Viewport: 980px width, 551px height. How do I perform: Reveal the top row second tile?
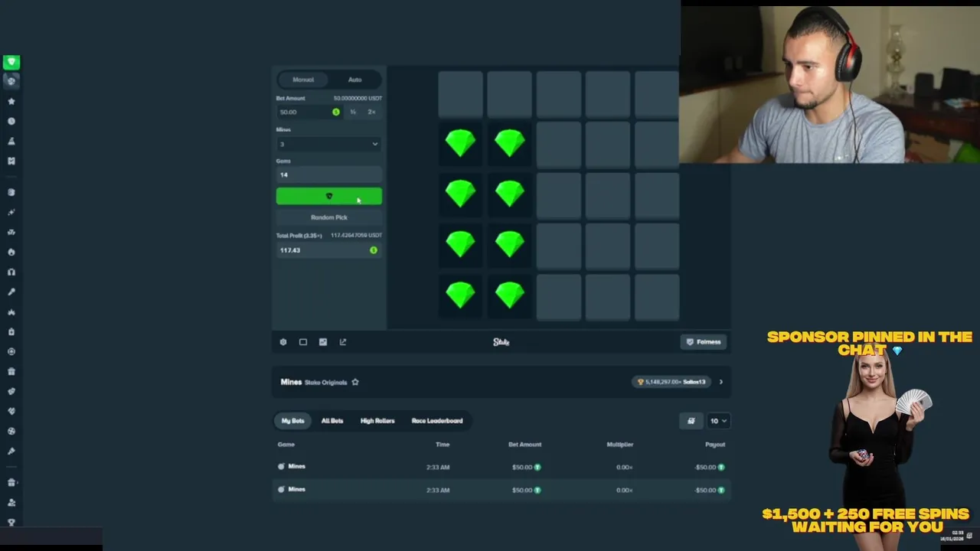tap(509, 94)
